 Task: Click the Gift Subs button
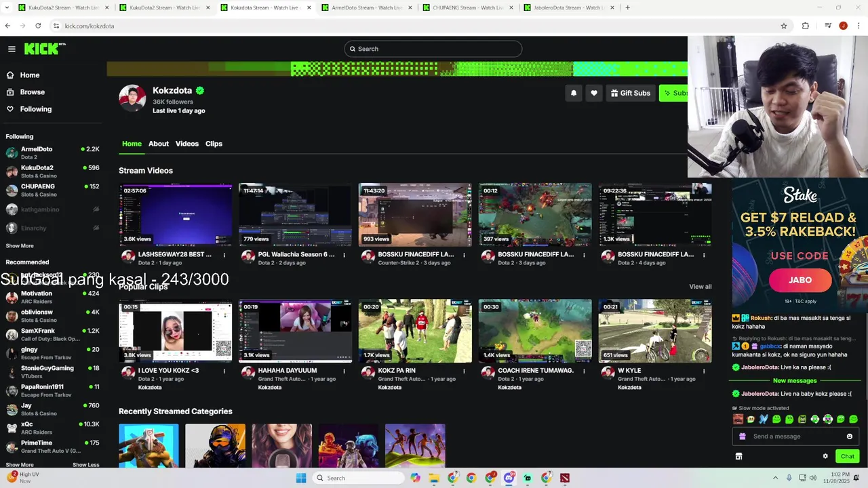pyautogui.click(x=630, y=93)
